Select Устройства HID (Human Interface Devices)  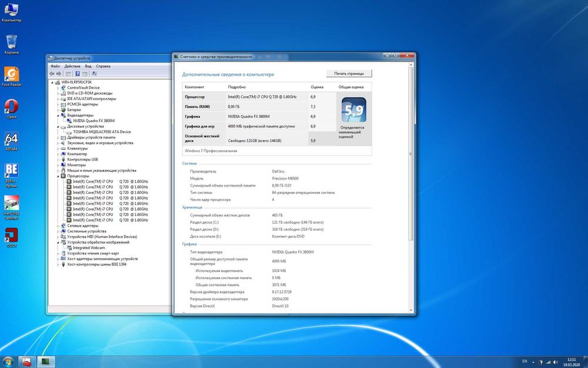pos(102,237)
